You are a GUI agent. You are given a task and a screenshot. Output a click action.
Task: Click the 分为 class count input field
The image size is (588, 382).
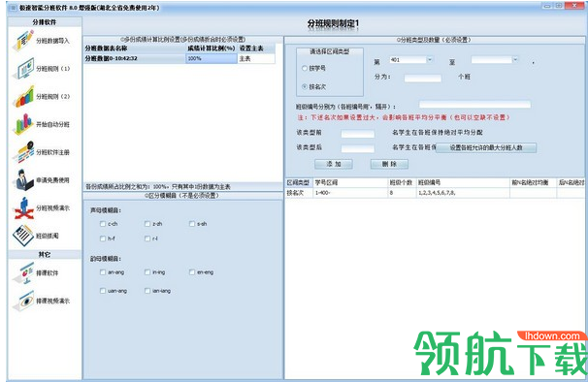(x=423, y=78)
